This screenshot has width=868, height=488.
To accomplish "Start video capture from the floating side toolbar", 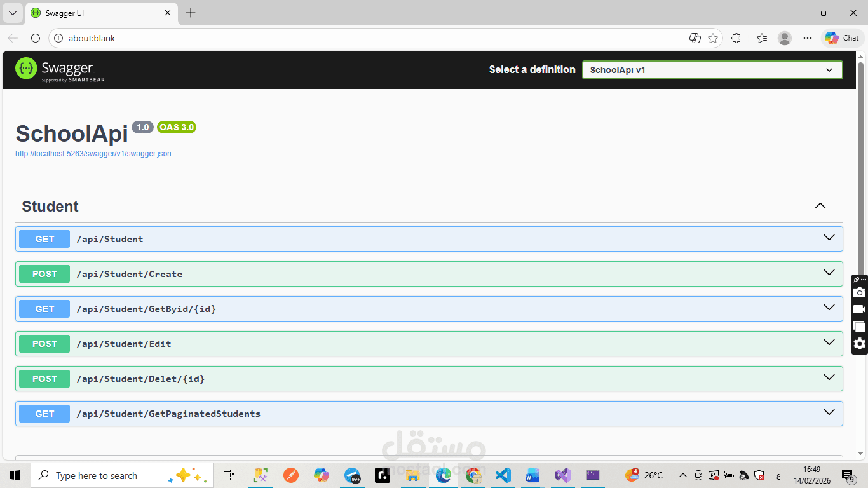I will click(x=859, y=309).
